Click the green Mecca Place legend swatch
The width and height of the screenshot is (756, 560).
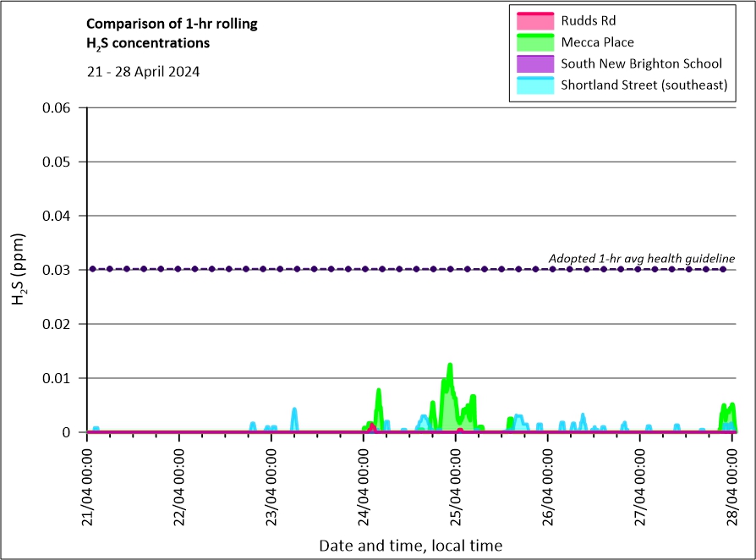tap(533, 41)
